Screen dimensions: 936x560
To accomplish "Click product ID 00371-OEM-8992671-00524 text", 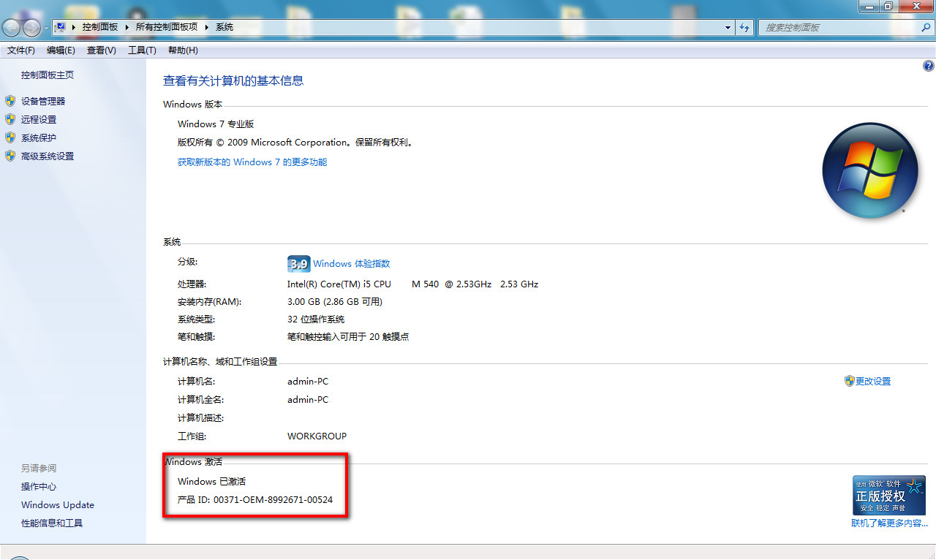I will tap(273, 500).
